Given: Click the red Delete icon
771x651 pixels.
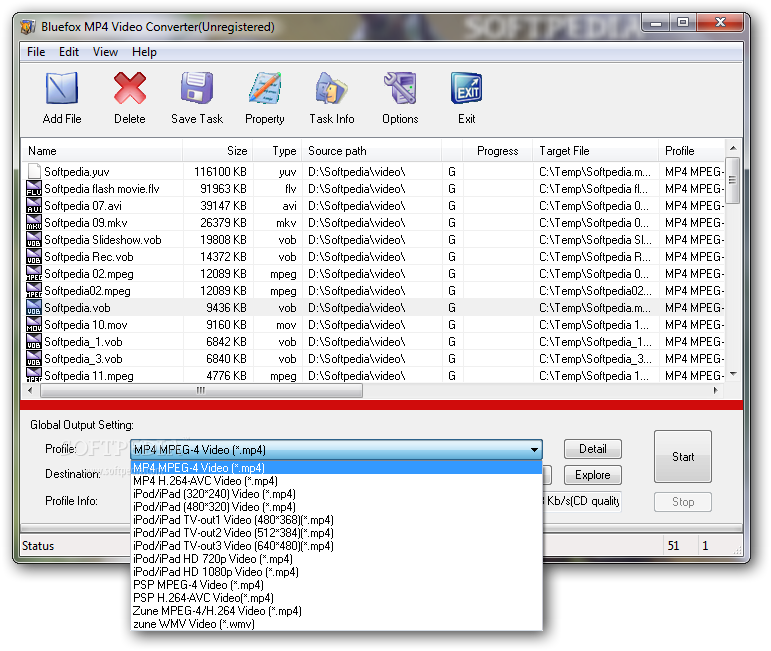Looking at the screenshot, I should coord(130,89).
